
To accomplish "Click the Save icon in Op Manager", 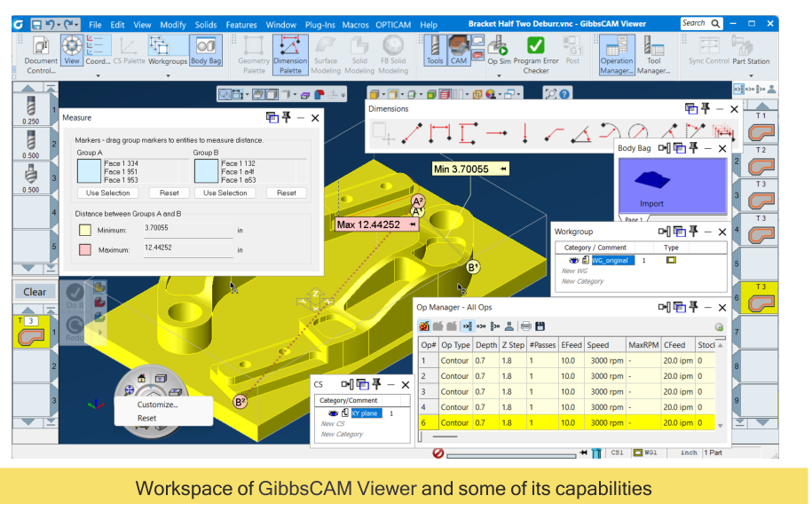I will pyautogui.click(x=540, y=326).
